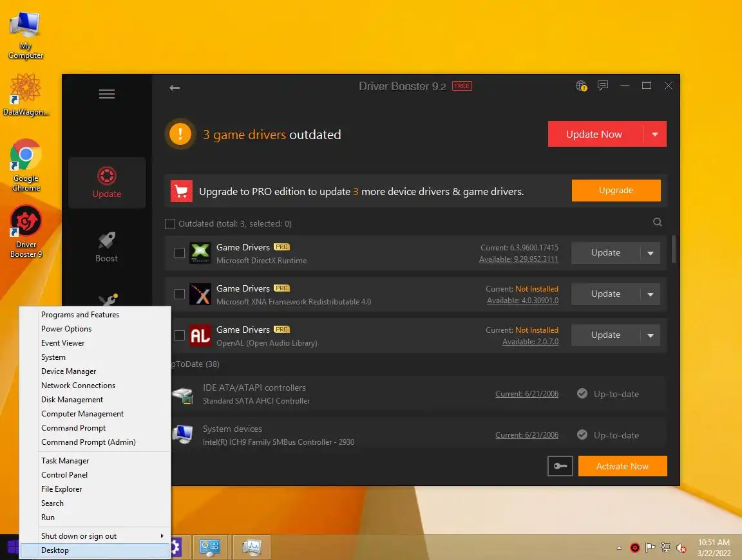Open the feedback speech bubble icon

602,86
